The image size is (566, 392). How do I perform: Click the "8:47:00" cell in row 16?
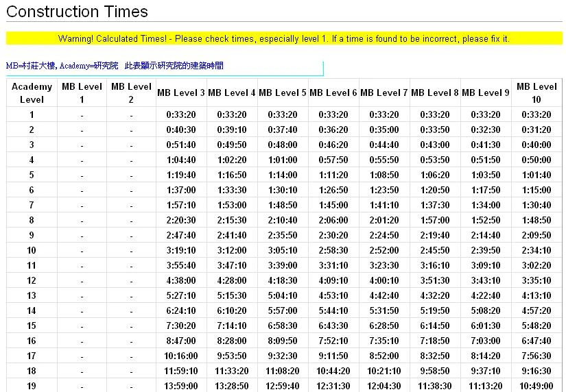tap(181, 341)
